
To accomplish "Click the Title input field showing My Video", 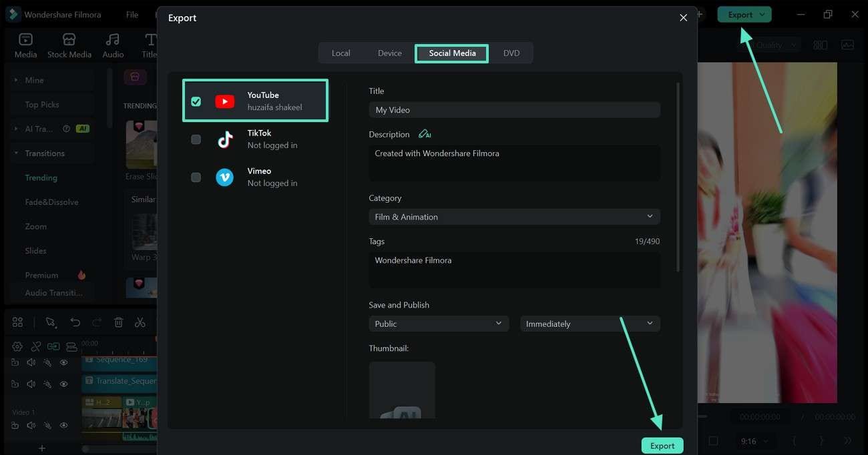I will pos(514,110).
